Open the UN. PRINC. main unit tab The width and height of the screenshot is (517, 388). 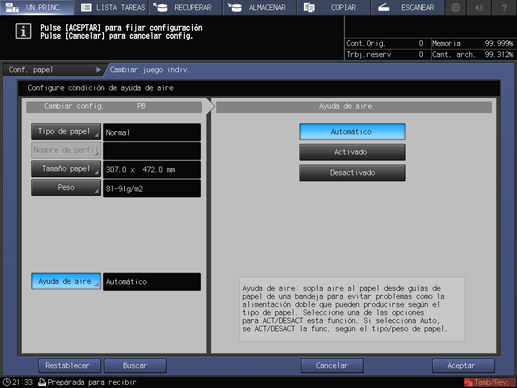pos(37,7)
